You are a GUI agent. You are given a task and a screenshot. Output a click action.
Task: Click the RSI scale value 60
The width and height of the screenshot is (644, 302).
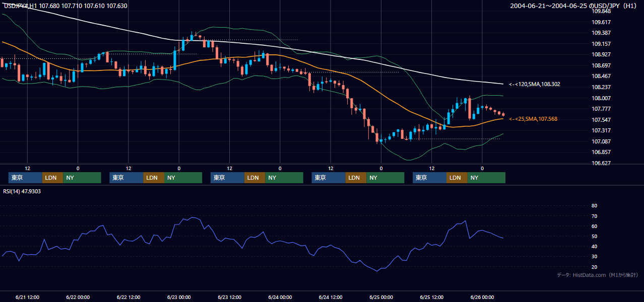click(x=594, y=226)
